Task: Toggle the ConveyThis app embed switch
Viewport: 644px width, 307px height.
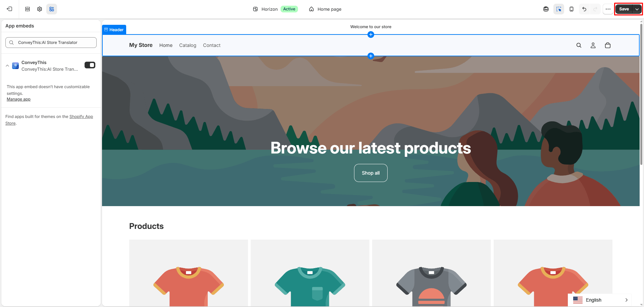Action: [x=90, y=65]
